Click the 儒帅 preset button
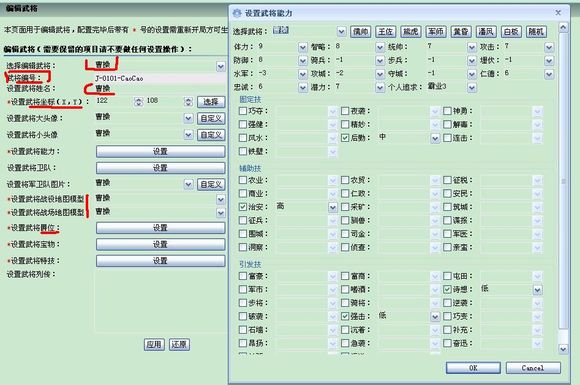The width and height of the screenshot is (580, 385). pyautogui.click(x=361, y=32)
